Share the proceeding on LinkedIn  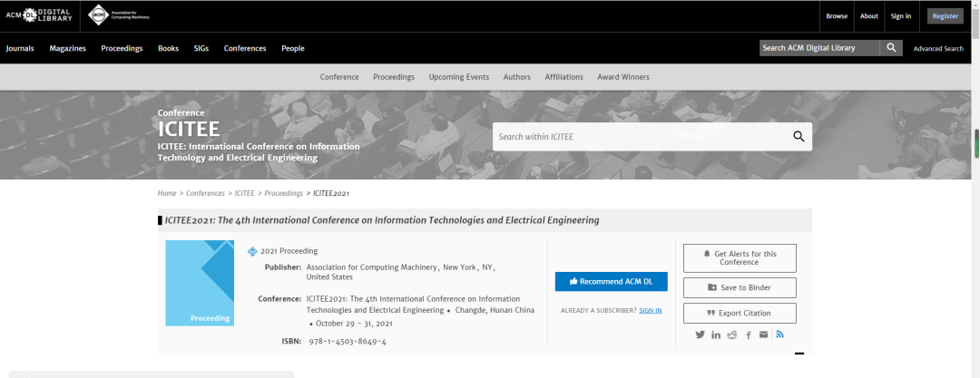pyautogui.click(x=716, y=334)
